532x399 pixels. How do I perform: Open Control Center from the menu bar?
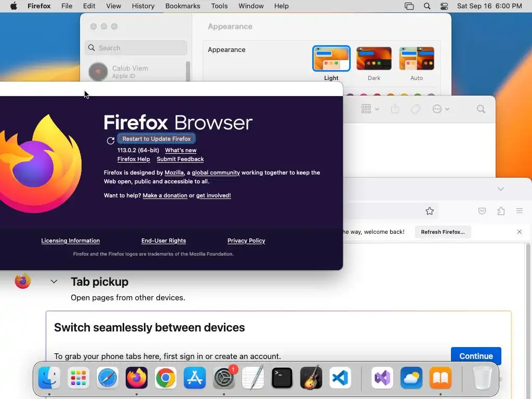(x=444, y=6)
